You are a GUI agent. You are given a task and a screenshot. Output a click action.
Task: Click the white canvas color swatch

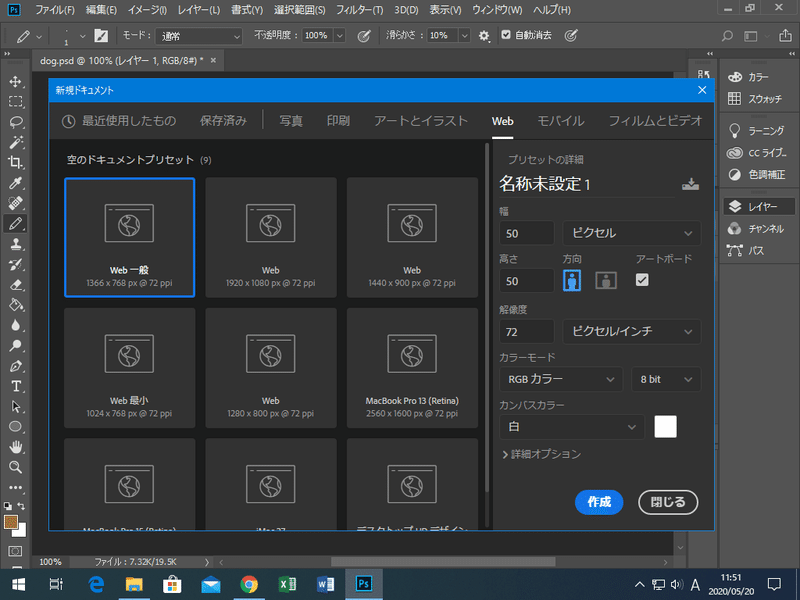(665, 427)
